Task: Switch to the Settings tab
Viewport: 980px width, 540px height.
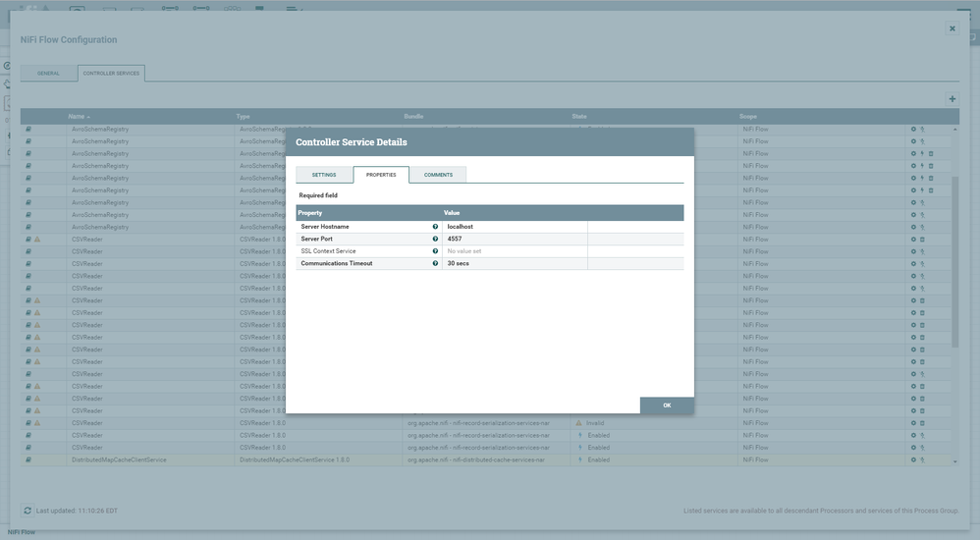Action: tap(324, 175)
